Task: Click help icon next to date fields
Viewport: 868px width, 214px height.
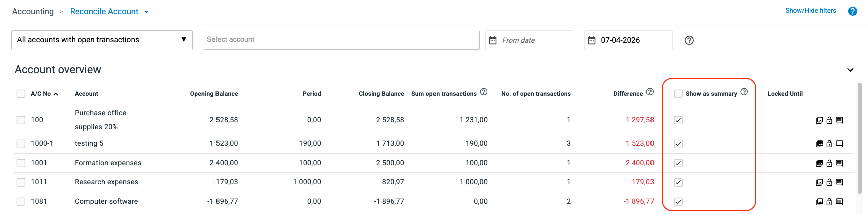Action: [689, 40]
